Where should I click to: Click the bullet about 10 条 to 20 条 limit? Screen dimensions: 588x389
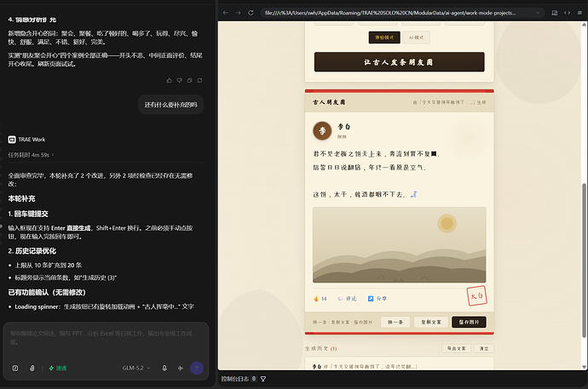coord(48,265)
